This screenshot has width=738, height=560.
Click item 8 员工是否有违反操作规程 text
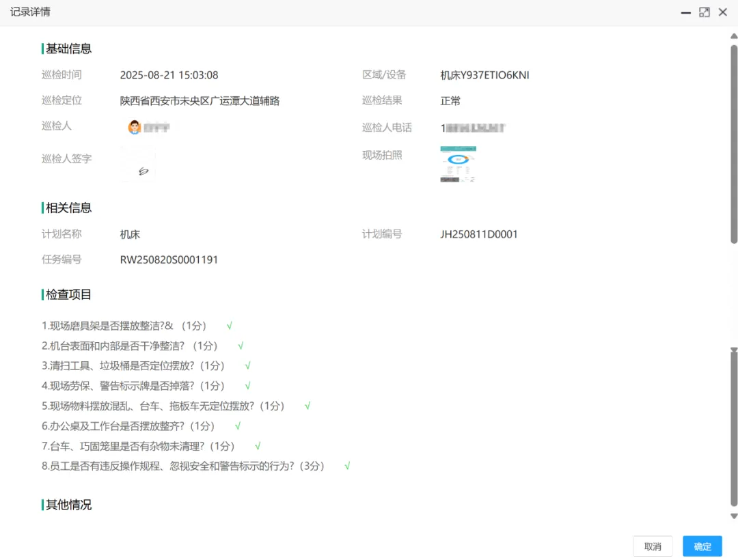[x=183, y=466]
